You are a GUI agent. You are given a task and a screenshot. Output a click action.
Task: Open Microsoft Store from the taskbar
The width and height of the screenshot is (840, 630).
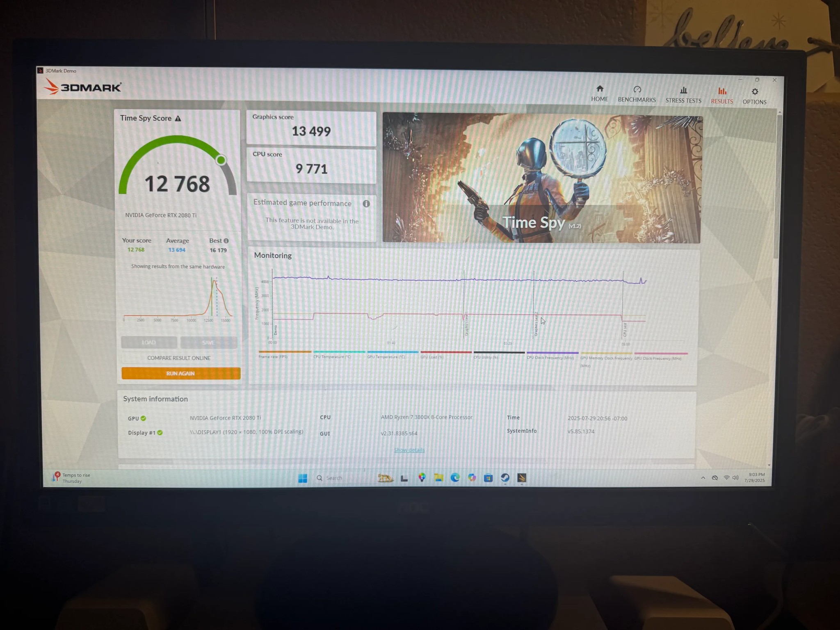pos(488,478)
